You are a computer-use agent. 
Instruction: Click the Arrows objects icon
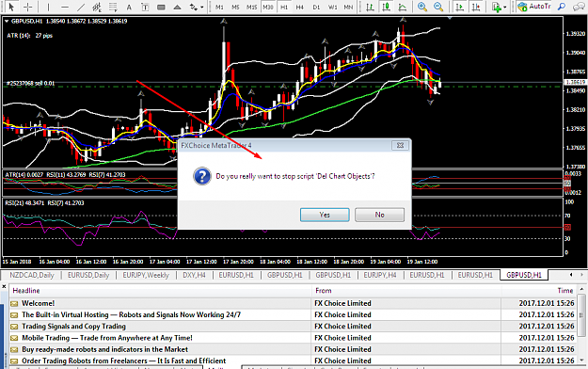(193, 7)
